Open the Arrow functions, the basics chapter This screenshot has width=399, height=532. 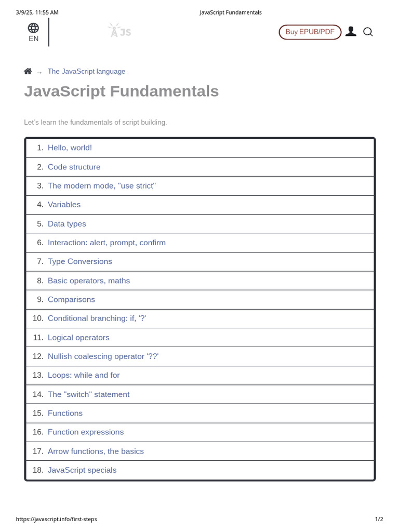[96, 451]
